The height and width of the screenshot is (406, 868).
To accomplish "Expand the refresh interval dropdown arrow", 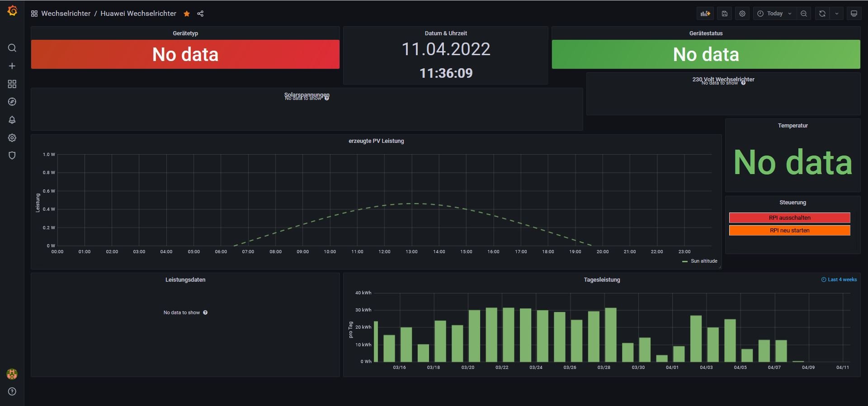I will (837, 14).
